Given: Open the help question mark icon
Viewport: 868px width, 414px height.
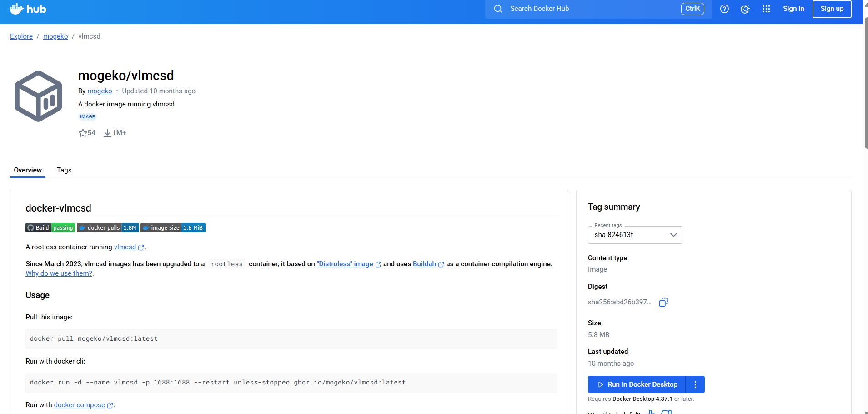Looking at the screenshot, I should point(724,9).
